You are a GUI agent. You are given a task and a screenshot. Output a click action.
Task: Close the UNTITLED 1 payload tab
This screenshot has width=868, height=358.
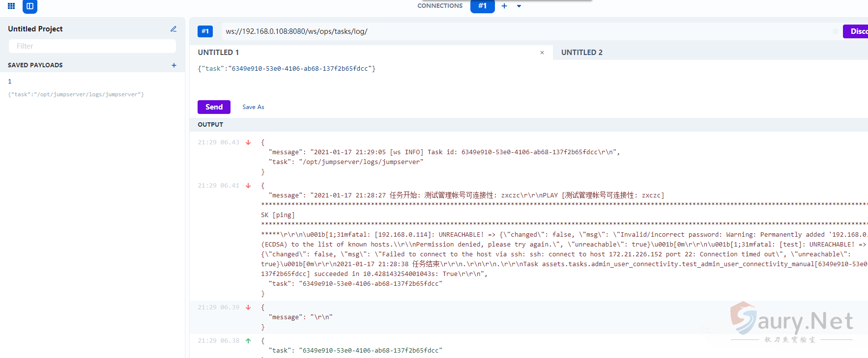542,53
